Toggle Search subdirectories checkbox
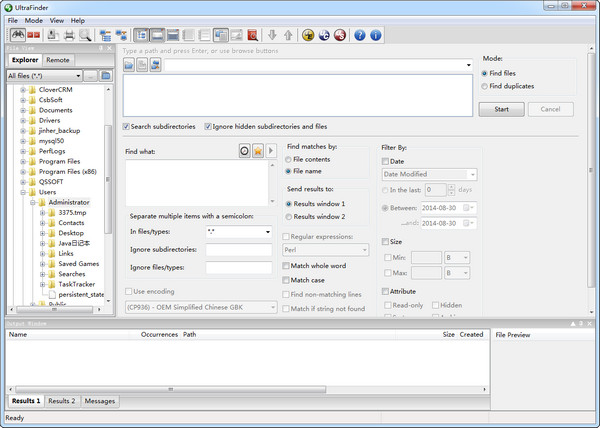Screen dimensions: 600x428 [x=126, y=126]
